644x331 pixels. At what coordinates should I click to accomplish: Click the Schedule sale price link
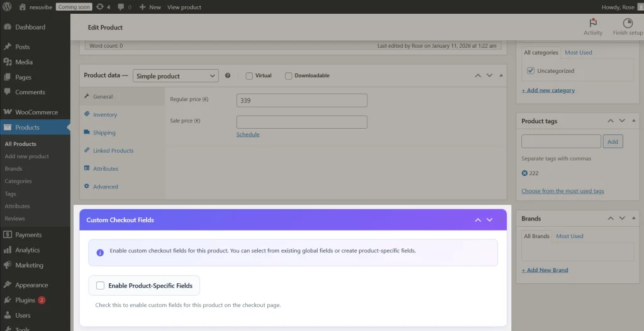click(248, 134)
